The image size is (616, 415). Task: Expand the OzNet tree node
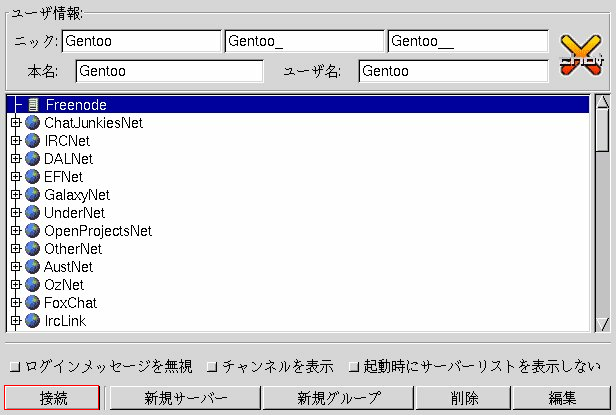(x=15, y=285)
